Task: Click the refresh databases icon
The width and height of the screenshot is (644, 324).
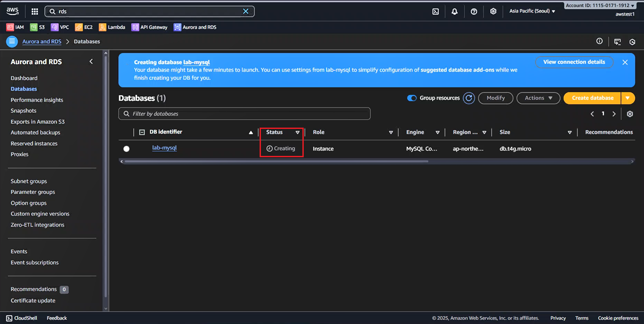Action: point(469,98)
